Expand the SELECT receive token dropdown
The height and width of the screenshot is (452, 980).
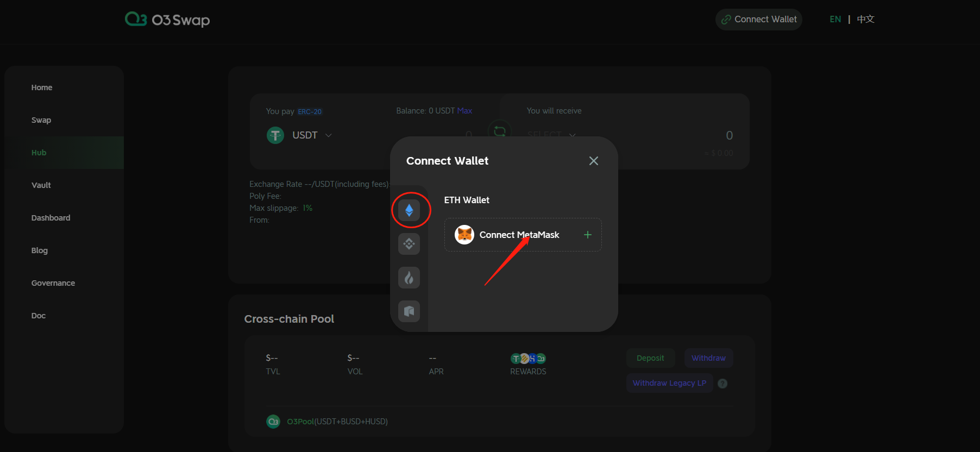pyautogui.click(x=551, y=135)
